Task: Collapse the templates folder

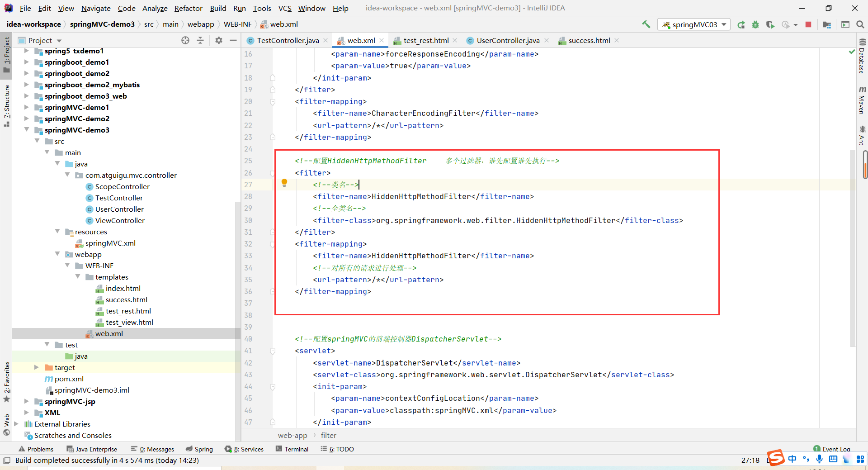Action: click(x=77, y=277)
